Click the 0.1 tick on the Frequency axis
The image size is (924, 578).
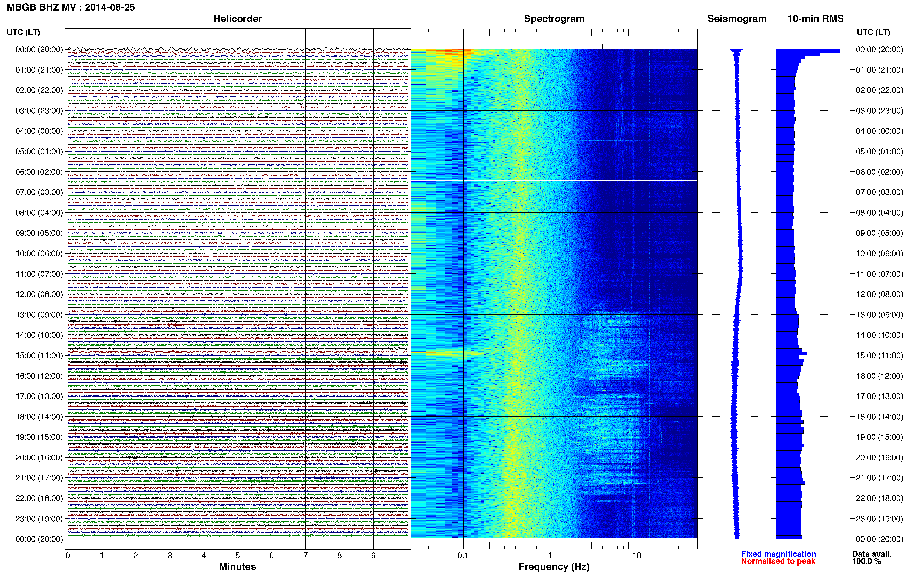click(463, 555)
